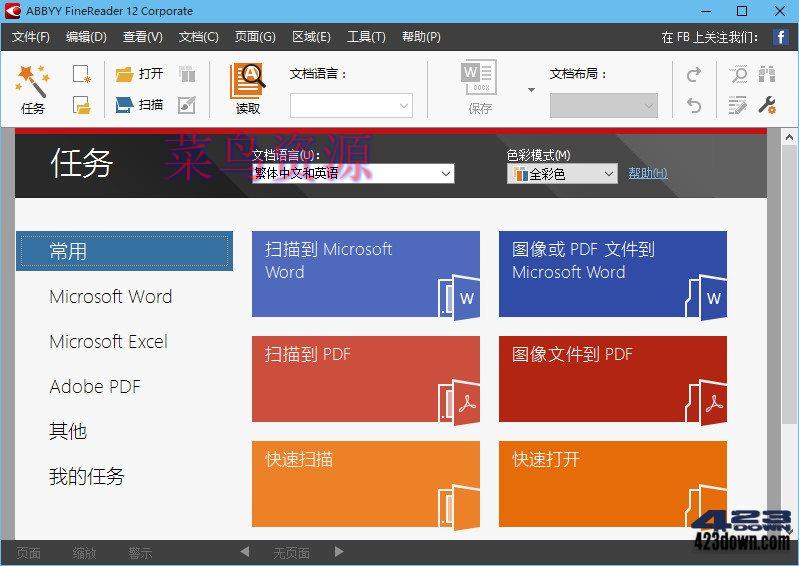Viewport: 799px width, 566px height.
Task: Click the 打开 open folder toolbar button
Action: [139, 74]
